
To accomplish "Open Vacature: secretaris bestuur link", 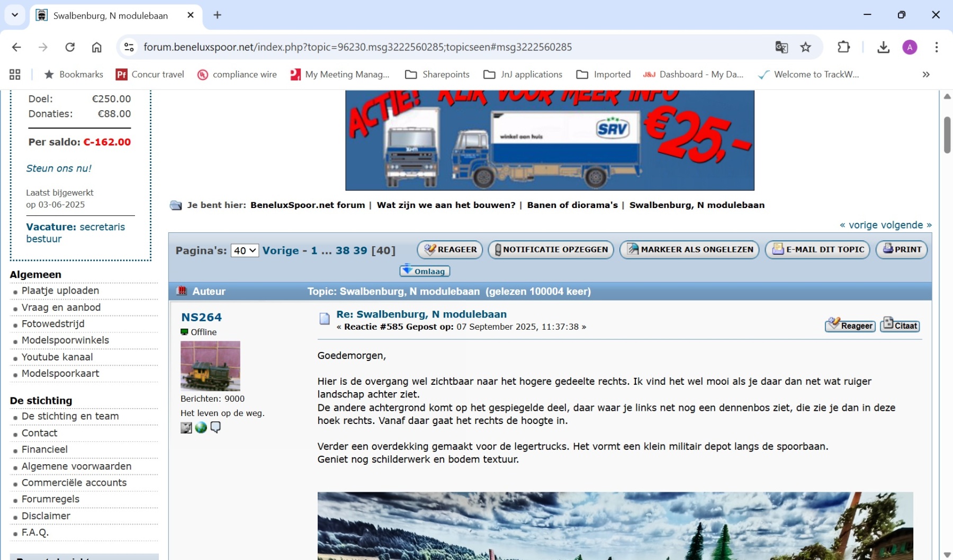I will [x=76, y=233].
